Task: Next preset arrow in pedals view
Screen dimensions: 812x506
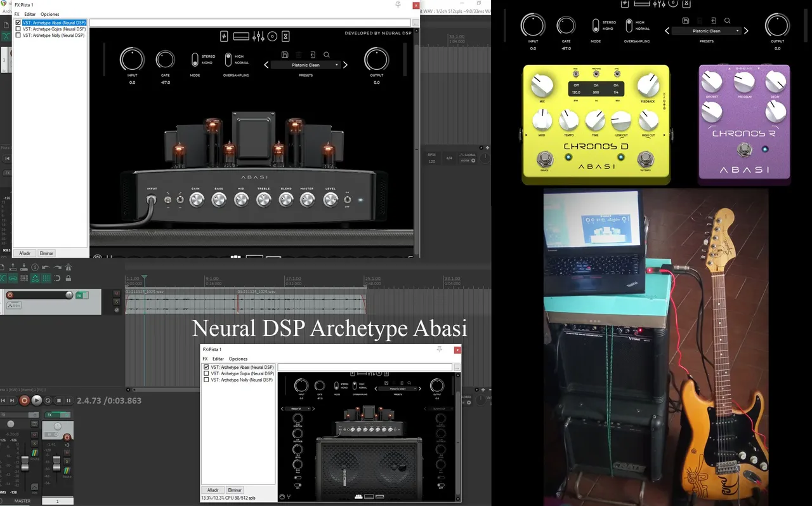Action: pos(747,30)
